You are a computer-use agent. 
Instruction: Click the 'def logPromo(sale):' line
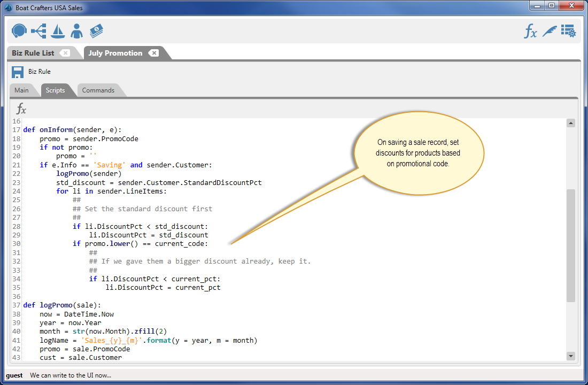coord(62,305)
